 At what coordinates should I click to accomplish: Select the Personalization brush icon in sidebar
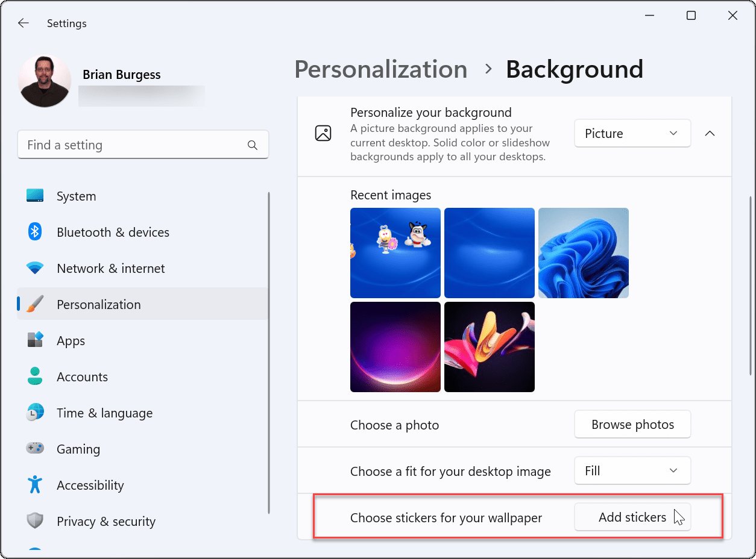[x=35, y=304]
